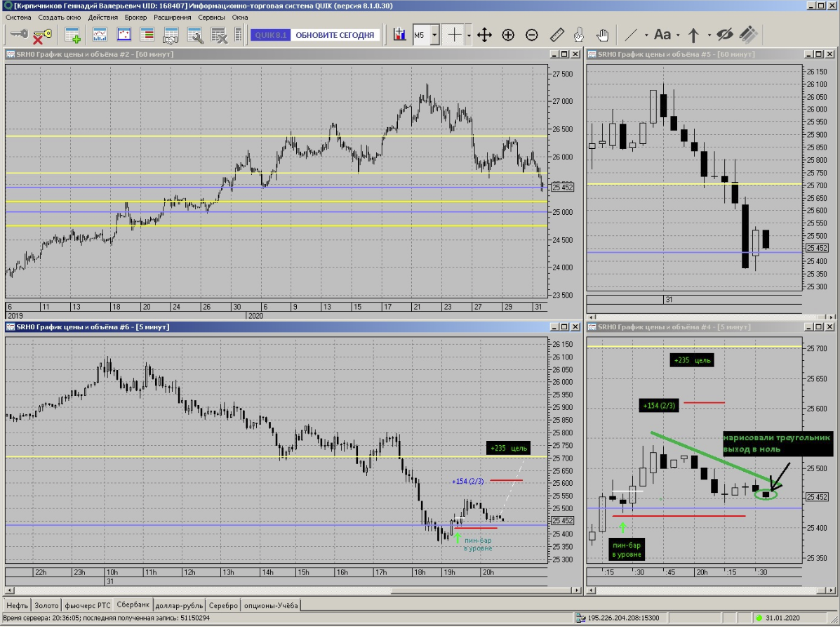Select the Aa text label tool

pyautogui.click(x=662, y=35)
